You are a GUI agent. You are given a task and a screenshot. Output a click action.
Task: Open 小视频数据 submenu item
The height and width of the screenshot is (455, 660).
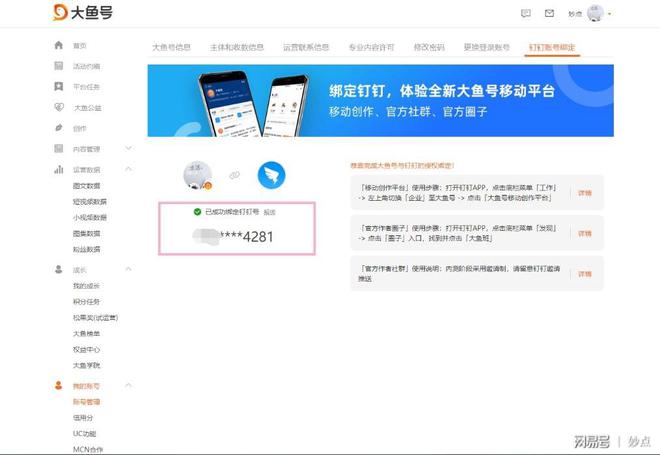(90, 217)
